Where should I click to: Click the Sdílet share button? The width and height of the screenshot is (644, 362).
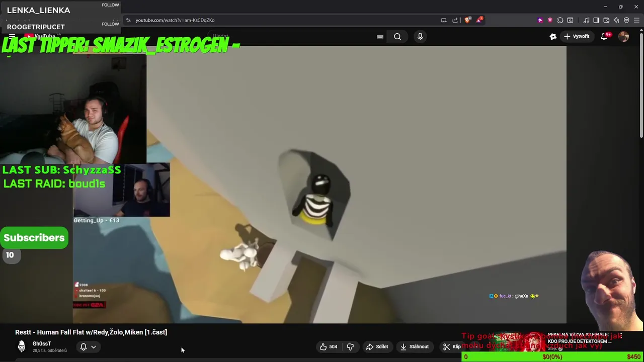[x=377, y=346]
